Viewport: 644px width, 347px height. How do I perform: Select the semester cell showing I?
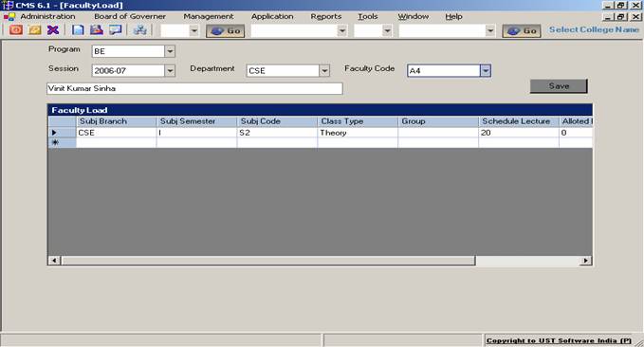tap(196, 133)
